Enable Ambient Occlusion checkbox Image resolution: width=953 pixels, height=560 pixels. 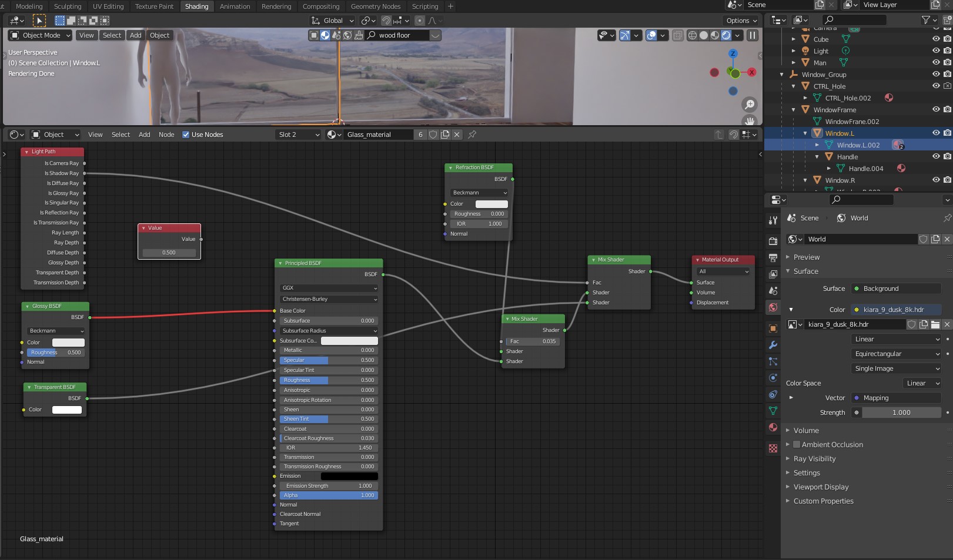(x=797, y=445)
